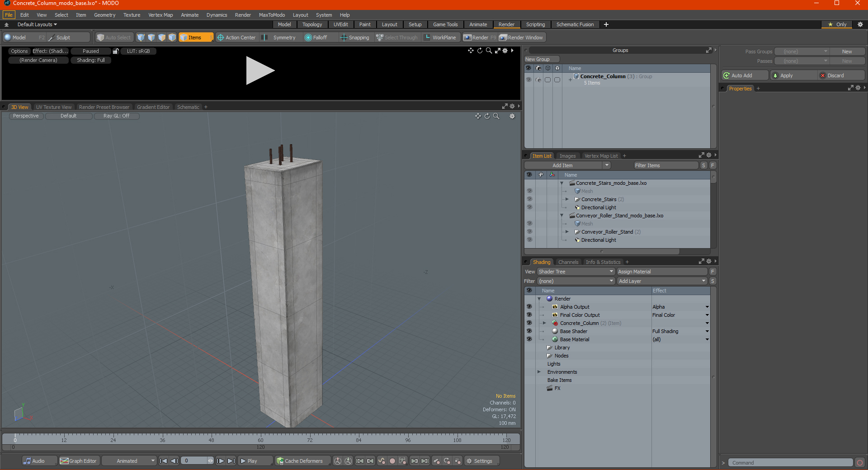The width and height of the screenshot is (868, 470).
Task: Switch to Schematic Fusion tab
Action: coord(575,24)
